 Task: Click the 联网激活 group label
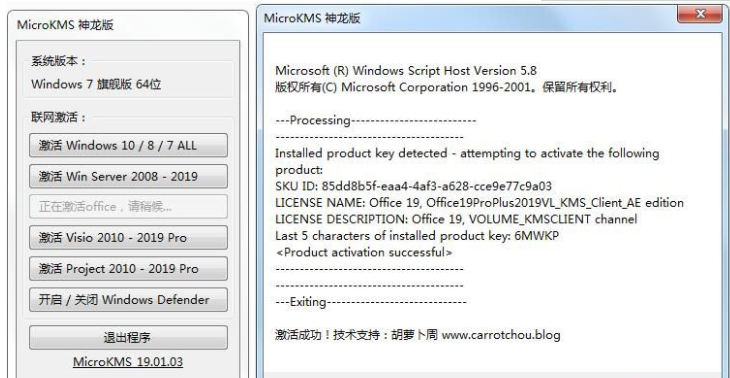[59, 117]
